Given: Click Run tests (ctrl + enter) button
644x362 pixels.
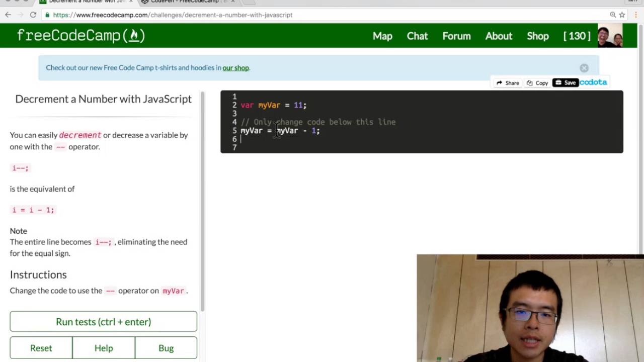Looking at the screenshot, I should [103, 322].
